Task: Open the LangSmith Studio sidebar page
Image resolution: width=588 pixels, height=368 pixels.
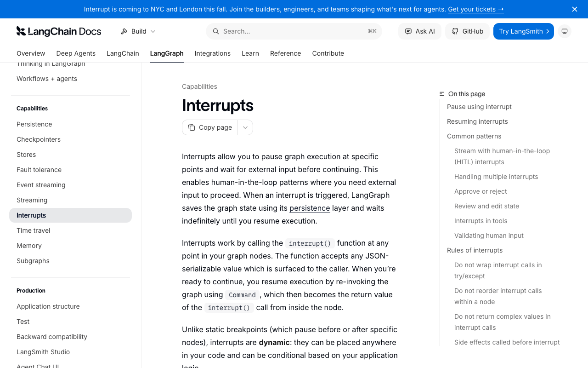Action: pyautogui.click(x=70, y=352)
